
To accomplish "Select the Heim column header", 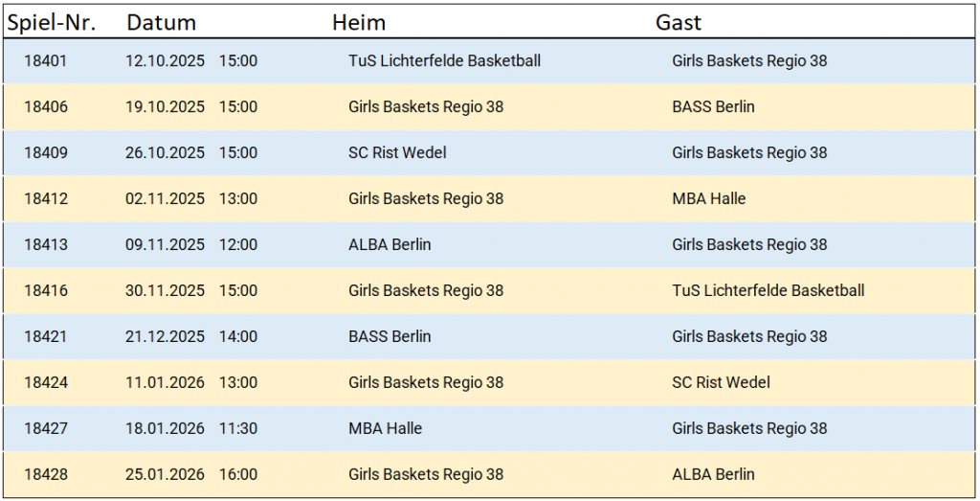I will 359,22.
